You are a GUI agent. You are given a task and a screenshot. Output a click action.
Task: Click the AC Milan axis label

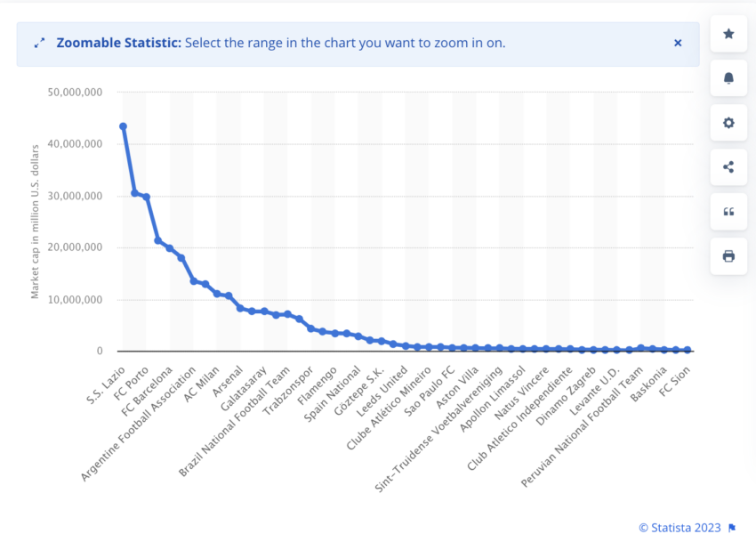coord(202,384)
